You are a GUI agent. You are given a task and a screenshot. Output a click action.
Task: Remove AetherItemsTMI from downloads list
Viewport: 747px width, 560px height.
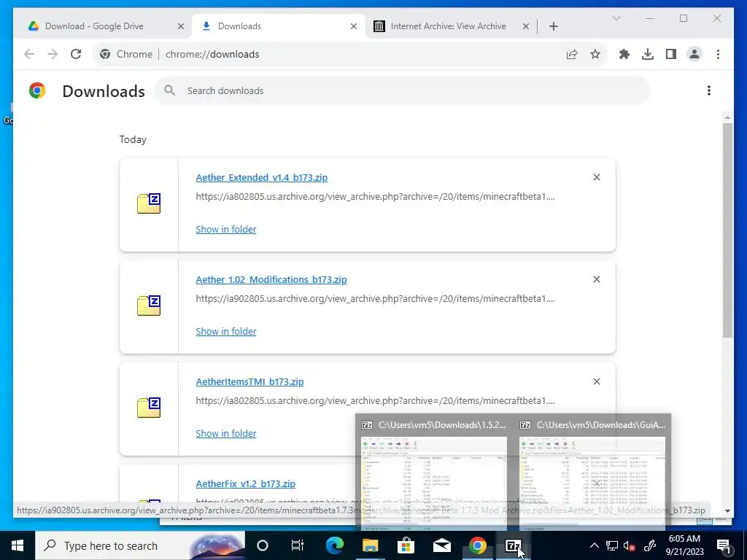pos(597,381)
